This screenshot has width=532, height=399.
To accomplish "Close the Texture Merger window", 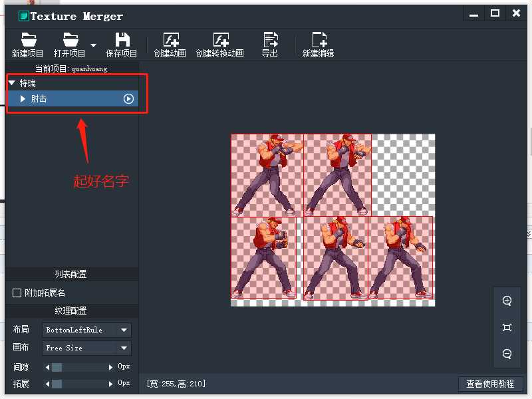I will point(516,13).
